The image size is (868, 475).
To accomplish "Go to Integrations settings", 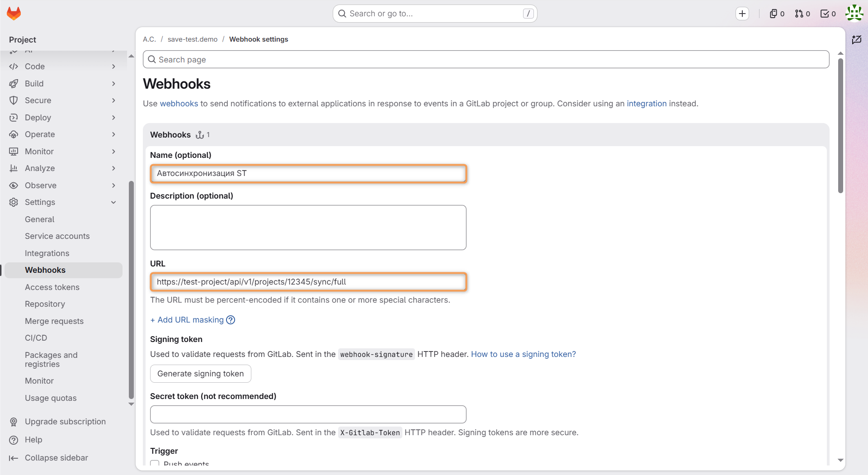I will pyautogui.click(x=47, y=253).
